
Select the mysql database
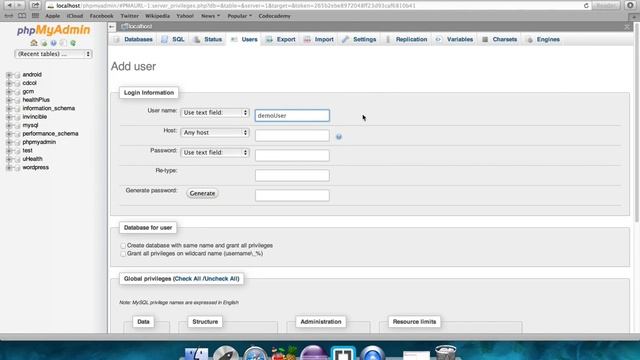[30, 125]
